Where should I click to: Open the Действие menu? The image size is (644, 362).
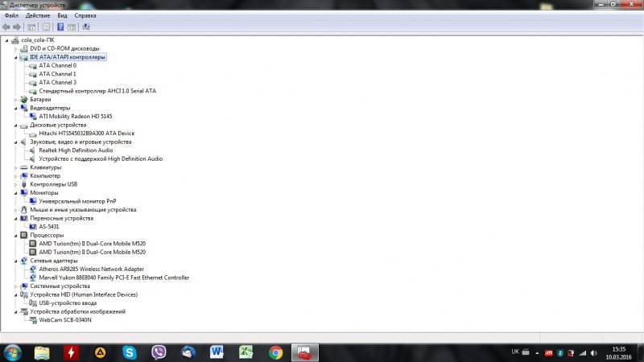37,15
